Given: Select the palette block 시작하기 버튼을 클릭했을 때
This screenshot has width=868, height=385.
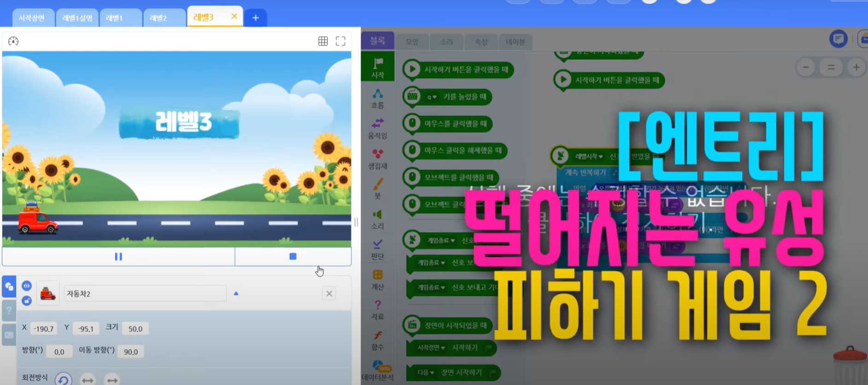Looking at the screenshot, I should click(458, 69).
